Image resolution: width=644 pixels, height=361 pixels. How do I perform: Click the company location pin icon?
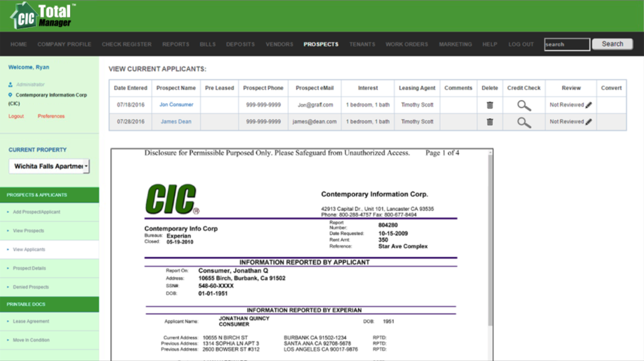(x=10, y=95)
